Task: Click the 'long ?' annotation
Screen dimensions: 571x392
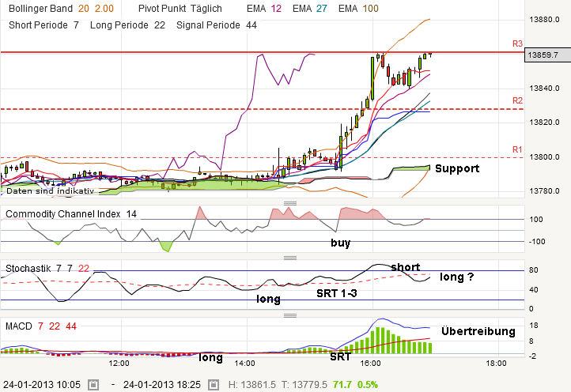Action: coord(456,277)
